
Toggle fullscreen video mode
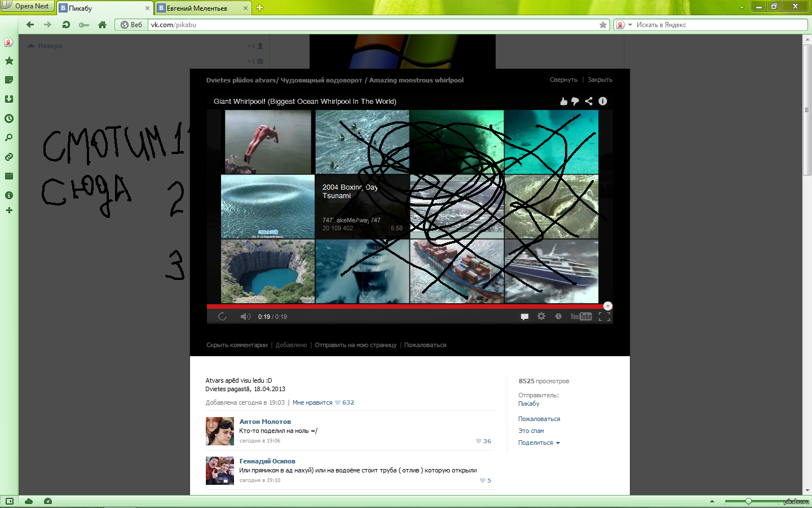coord(604,317)
